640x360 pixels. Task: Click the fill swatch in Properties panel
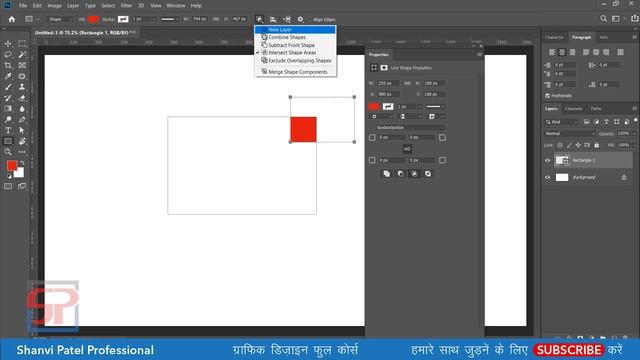(x=374, y=107)
